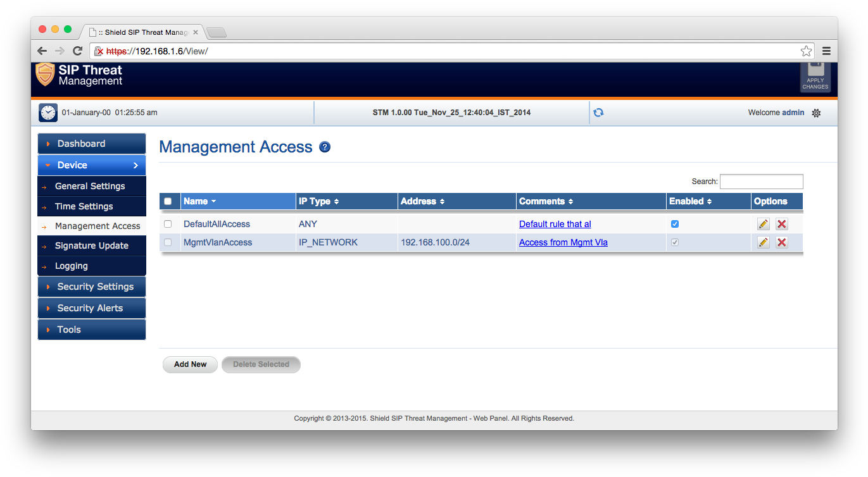
Task: Open the admin settings gear icon
Action: pyautogui.click(x=816, y=113)
